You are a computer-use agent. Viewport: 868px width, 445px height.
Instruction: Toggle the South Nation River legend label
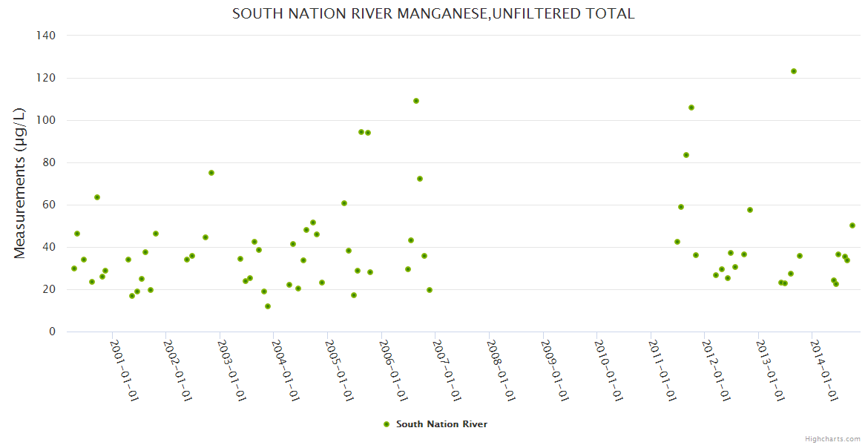[441, 424]
